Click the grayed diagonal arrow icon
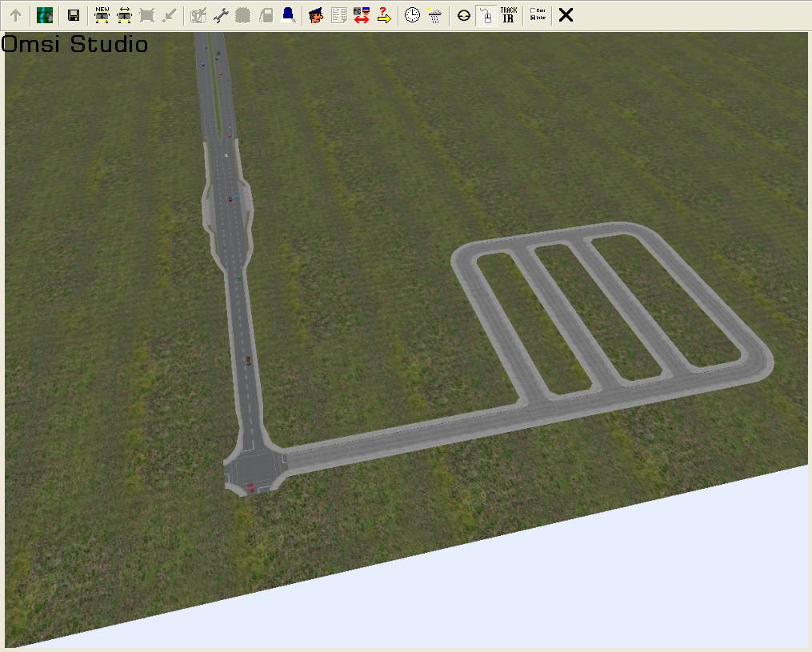 pos(169,15)
